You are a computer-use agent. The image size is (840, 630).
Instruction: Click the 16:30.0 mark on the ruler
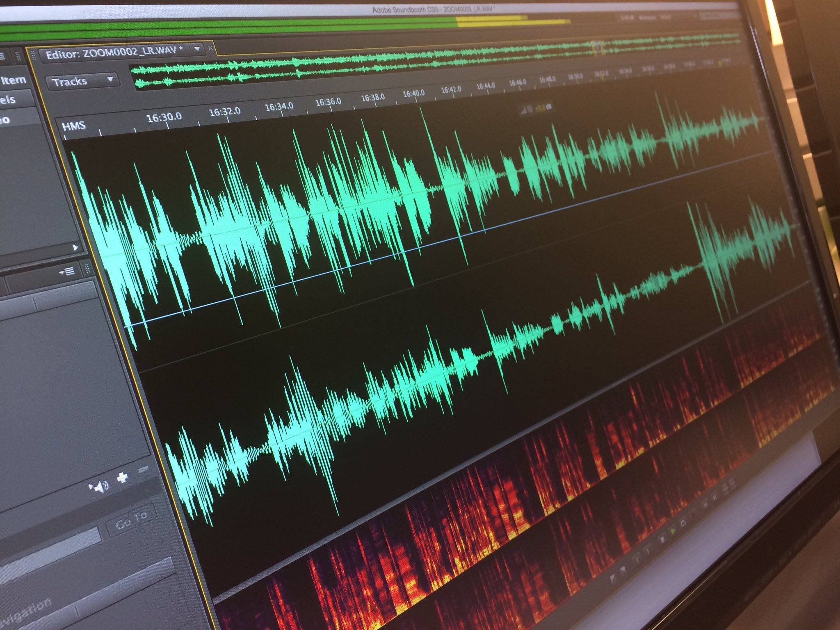point(164,117)
